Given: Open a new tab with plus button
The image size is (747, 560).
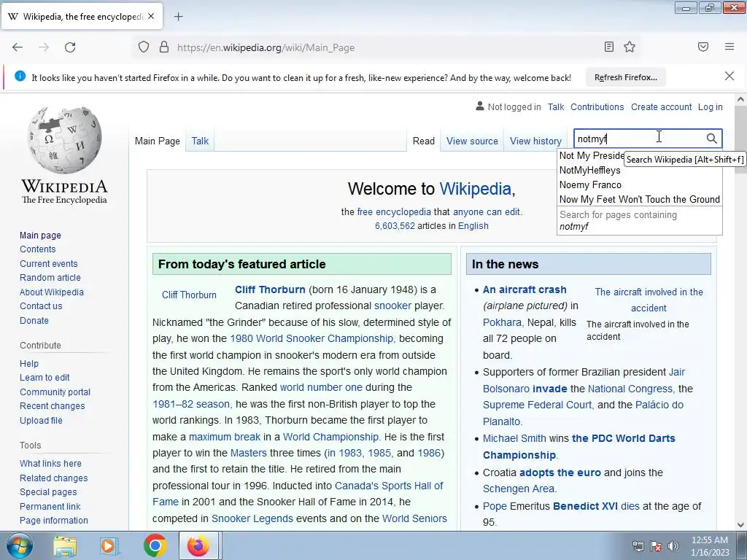Looking at the screenshot, I should 178,17.
